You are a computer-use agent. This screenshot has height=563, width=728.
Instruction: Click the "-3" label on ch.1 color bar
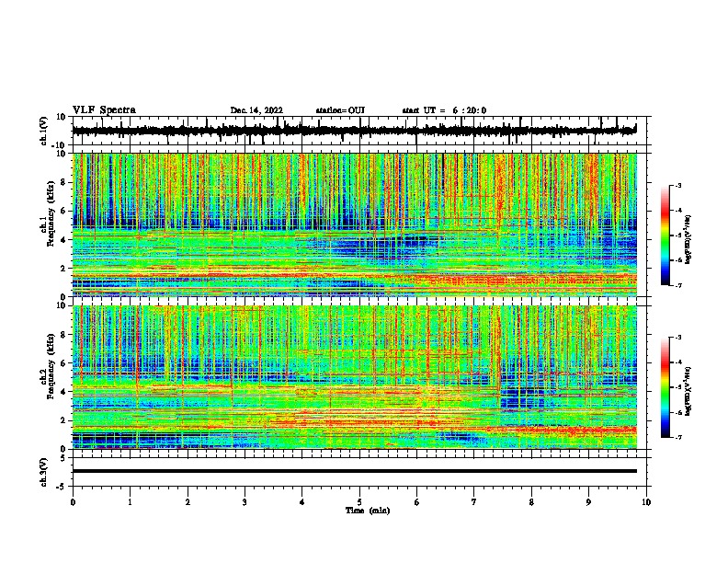tap(677, 185)
